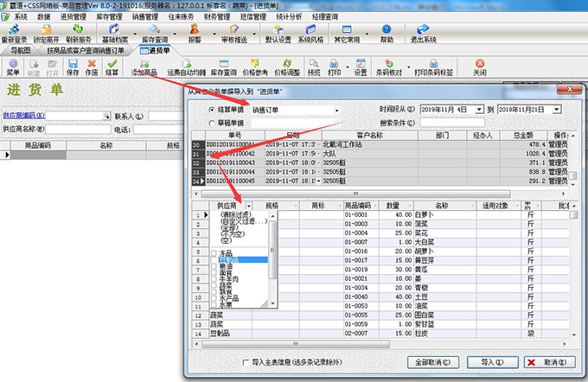Click the 结算 checkmark icon
Screen dimensions: 588x382
[112, 63]
